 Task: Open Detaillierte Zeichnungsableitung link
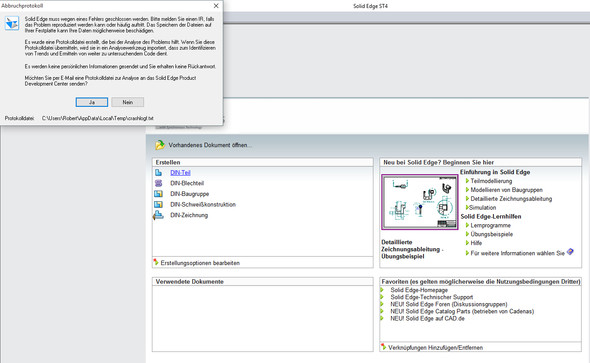(x=511, y=199)
